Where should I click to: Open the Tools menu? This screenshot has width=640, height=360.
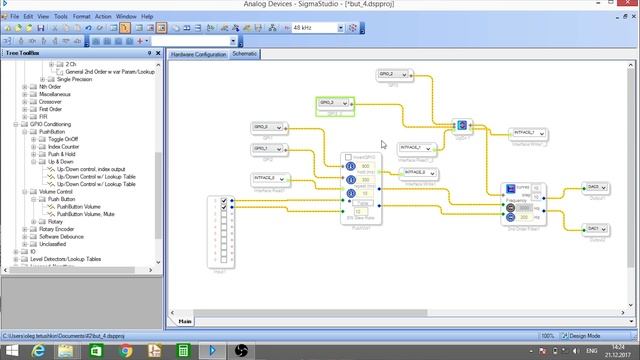click(x=60, y=16)
